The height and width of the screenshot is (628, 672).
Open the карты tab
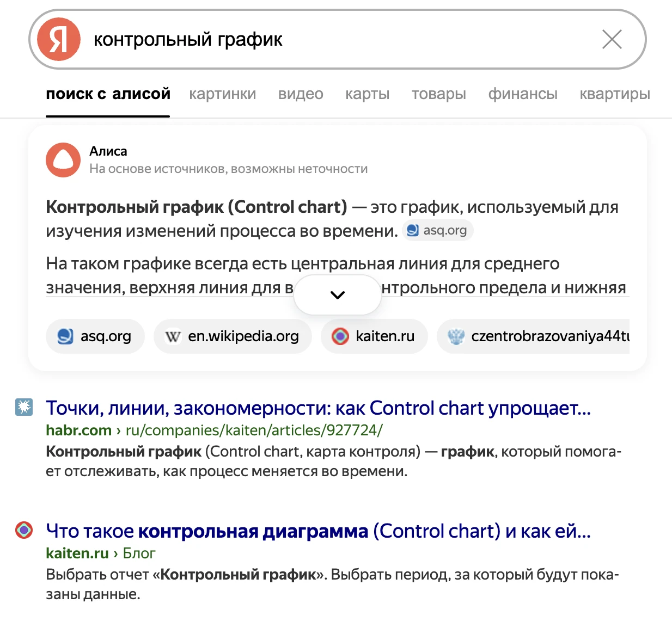pos(367,94)
